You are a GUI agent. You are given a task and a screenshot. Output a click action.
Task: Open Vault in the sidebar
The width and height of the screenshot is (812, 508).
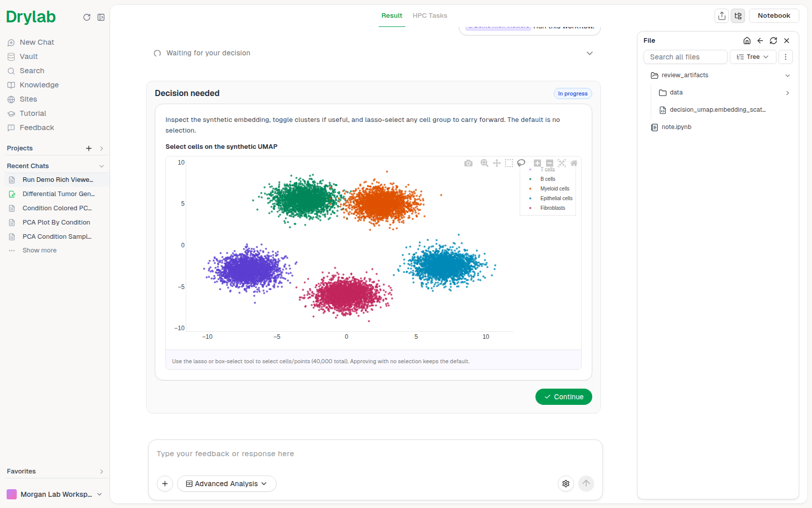[28, 56]
